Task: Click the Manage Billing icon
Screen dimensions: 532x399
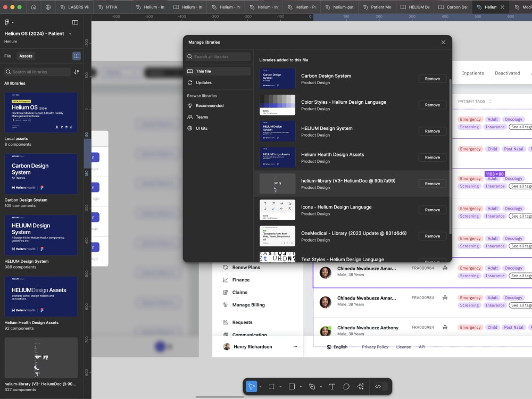Action: pyautogui.click(x=225, y=305)
